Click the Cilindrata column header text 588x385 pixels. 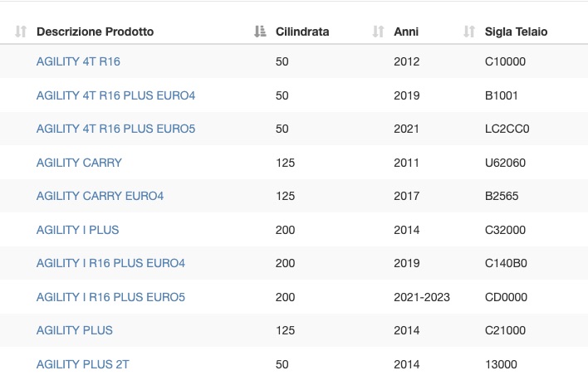[302, 32]
